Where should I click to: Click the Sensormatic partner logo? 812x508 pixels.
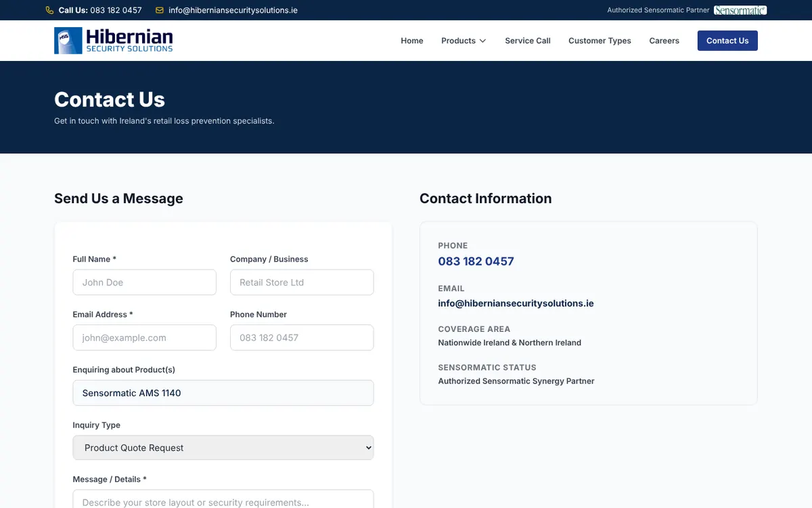tap(740, 10)
